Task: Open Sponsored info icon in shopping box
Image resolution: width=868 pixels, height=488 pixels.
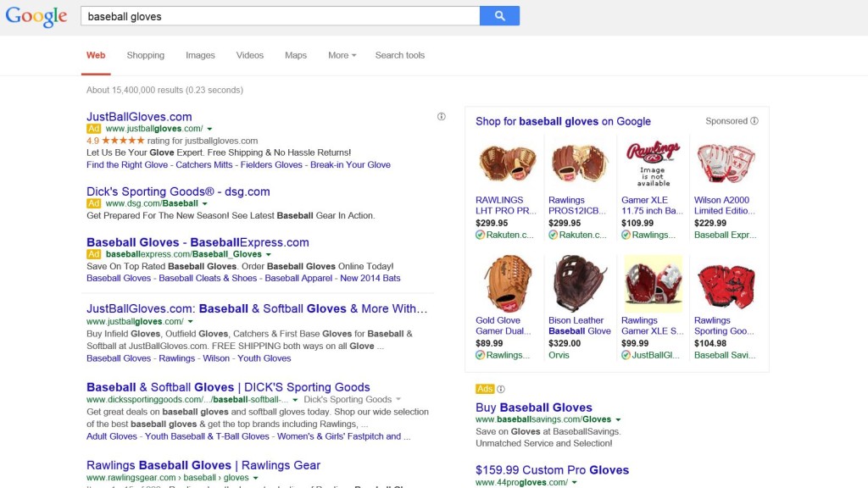Action: click(754, 121)
